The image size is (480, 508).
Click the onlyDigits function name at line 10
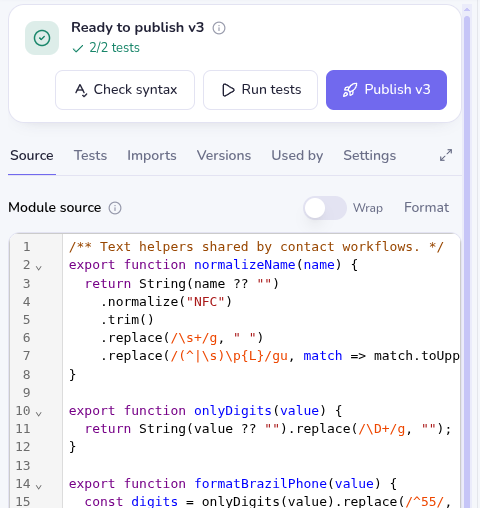233,411
